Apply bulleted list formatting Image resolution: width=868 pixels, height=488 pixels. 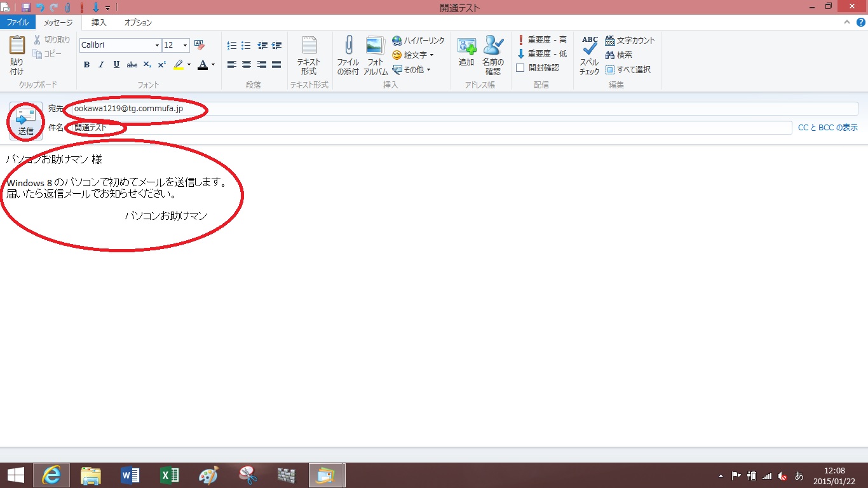[x=246, y=45]
